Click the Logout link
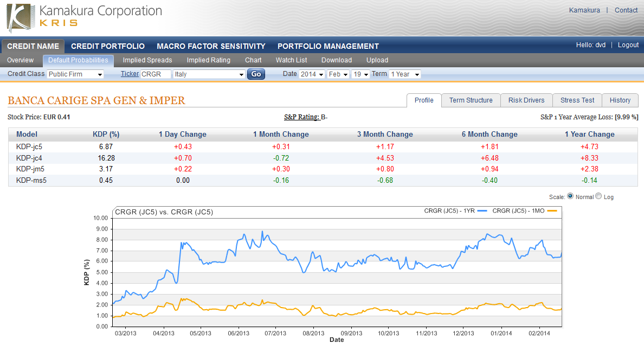 click(x=628, y=45)
